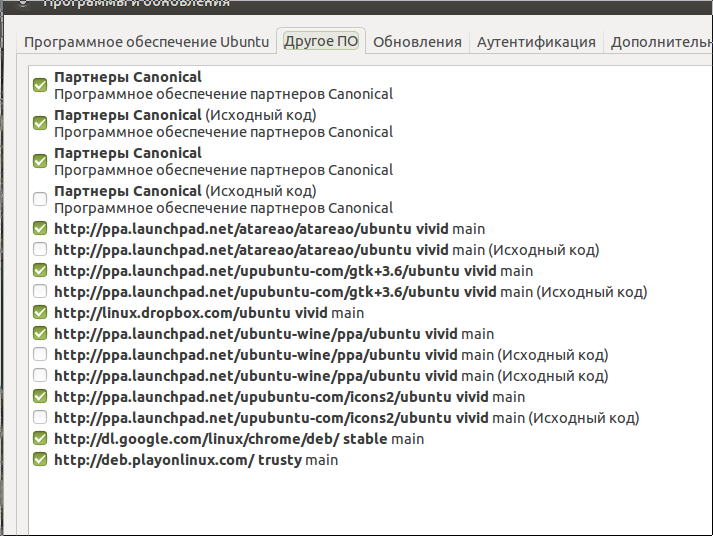The height and width of the screenshot is (536, 713).
Task: Select the upubuntu-com/icons2 vivid main (Исходный код) text
Action: pos(347,418)
